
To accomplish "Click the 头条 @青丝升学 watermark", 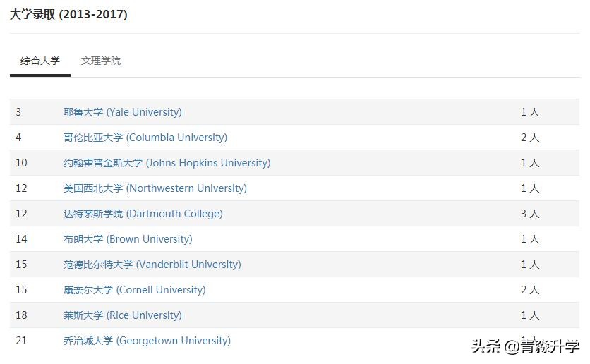I will click(524, 347).
